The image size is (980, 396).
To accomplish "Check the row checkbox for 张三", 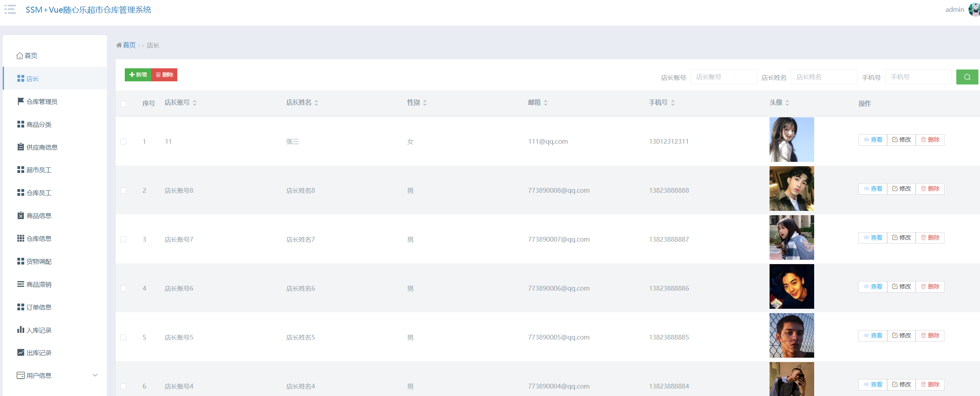I will (x=124, y=141).
